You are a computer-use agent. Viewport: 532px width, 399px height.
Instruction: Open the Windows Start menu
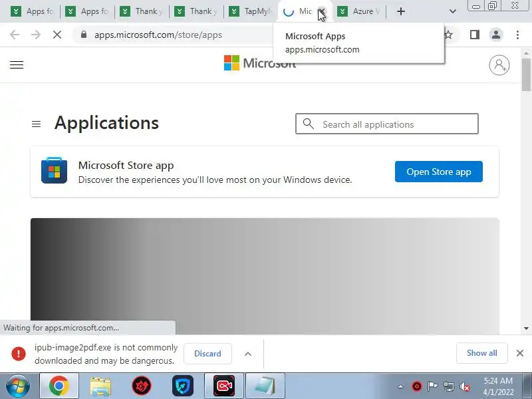click(17, 386)
